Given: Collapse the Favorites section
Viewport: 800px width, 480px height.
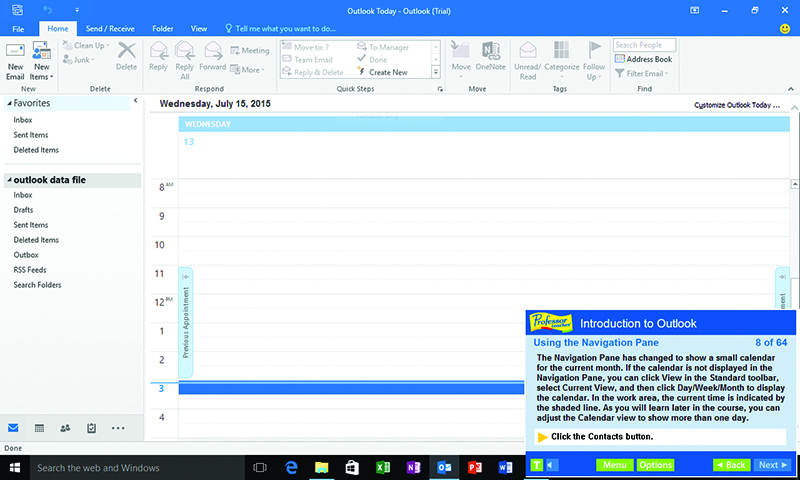Looking at the screenshot, I should pos(9,103).
